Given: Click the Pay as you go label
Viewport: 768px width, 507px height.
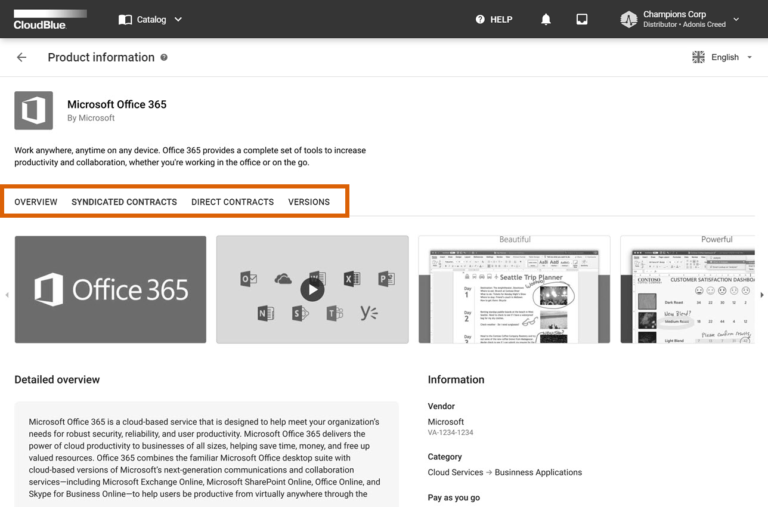Looking at the screenshot, I should 454,498.
